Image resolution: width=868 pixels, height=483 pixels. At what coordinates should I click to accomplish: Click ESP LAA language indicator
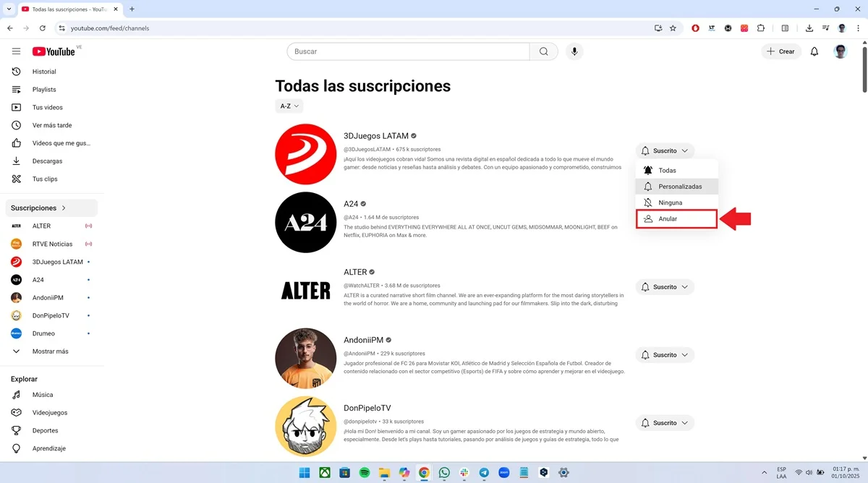point(782,472)
